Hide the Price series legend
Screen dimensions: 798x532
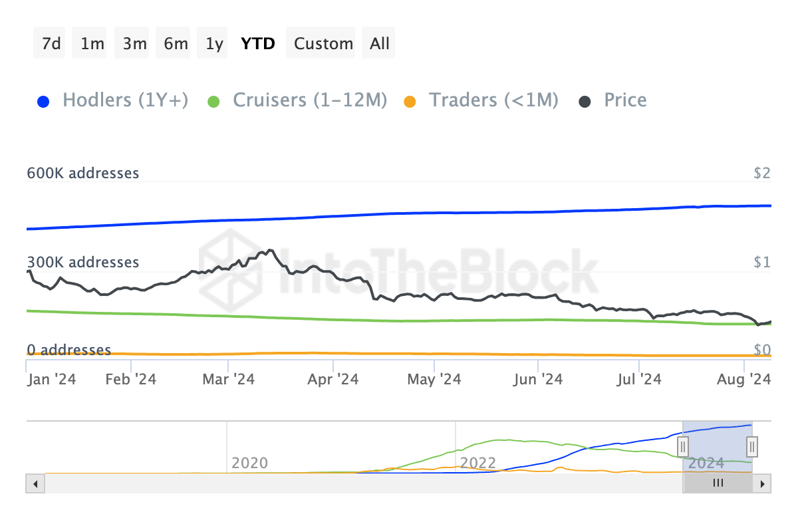(x=625, y=100)
